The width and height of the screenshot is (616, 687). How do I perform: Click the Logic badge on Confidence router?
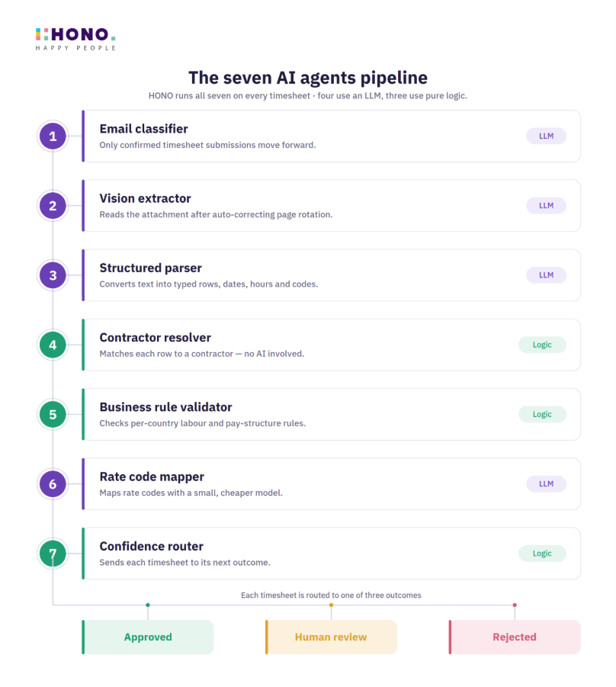click(x=542, y=554)
